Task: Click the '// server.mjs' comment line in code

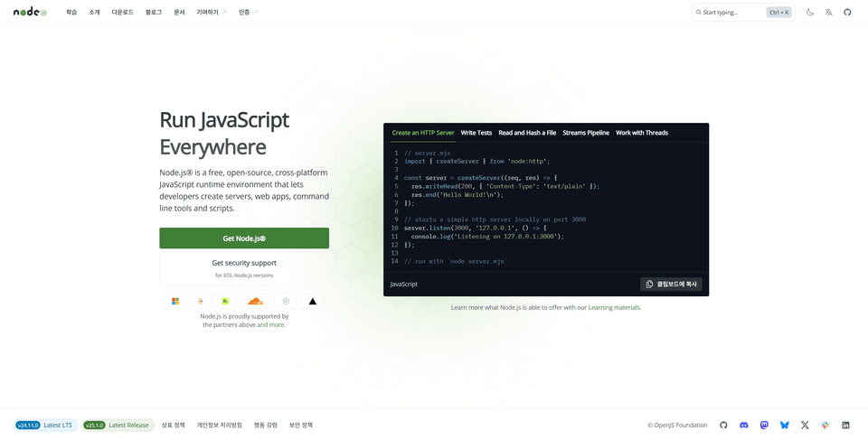Action: (427, 154)
